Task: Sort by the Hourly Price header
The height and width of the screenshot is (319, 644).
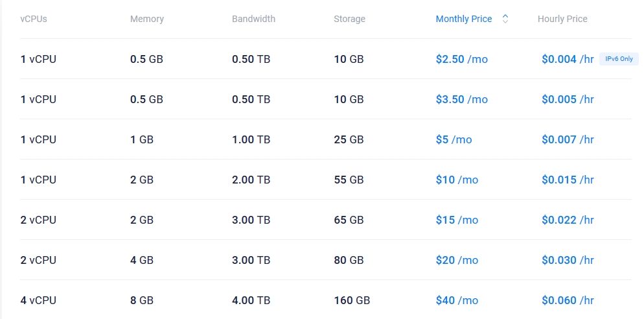Action: pyautogui.click(x=562, y=19)
